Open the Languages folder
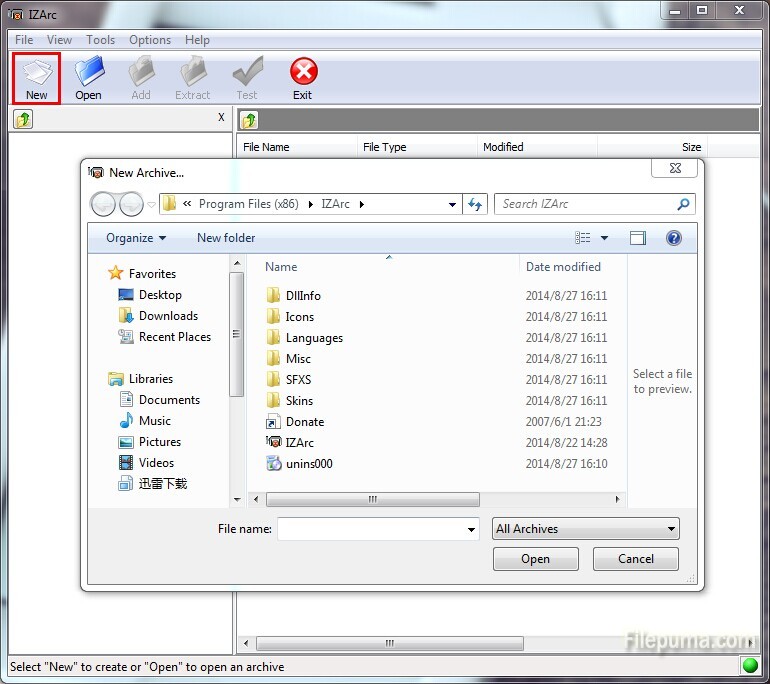 [x=313, y=338]
